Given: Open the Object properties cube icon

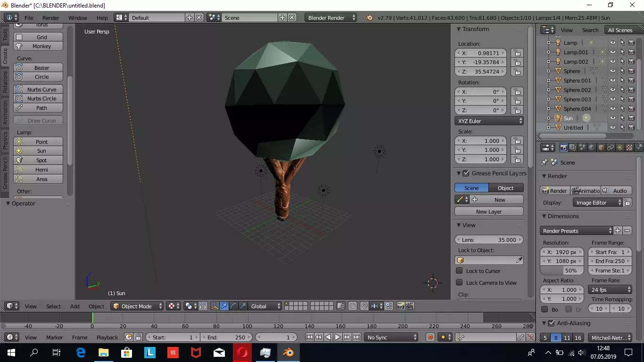Looking at the screenshot, I should point(601,148).
